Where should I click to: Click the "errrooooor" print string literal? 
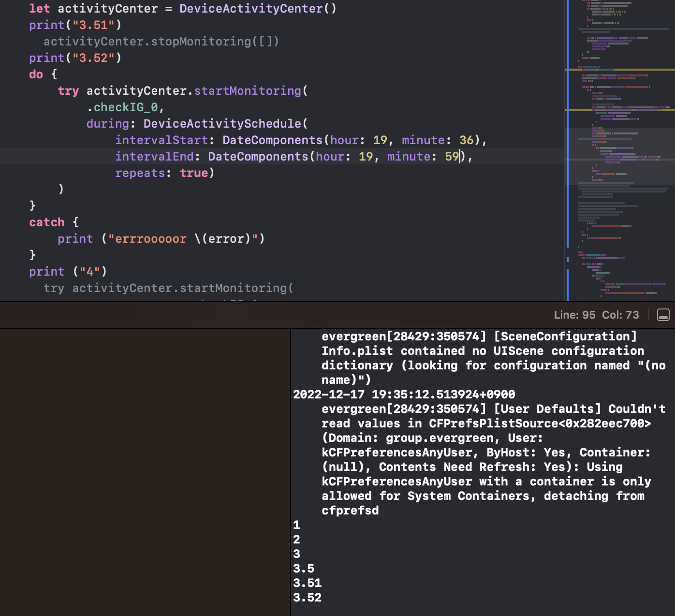(x=147, y=239)
